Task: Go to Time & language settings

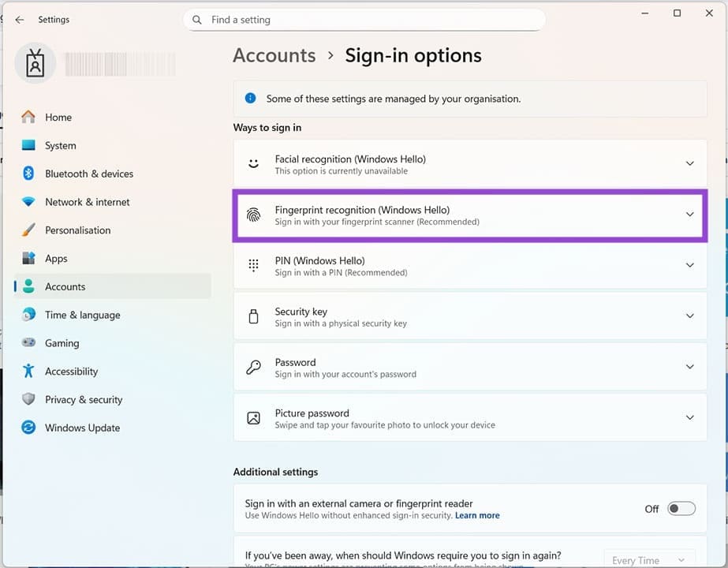Action: (28, 315)
